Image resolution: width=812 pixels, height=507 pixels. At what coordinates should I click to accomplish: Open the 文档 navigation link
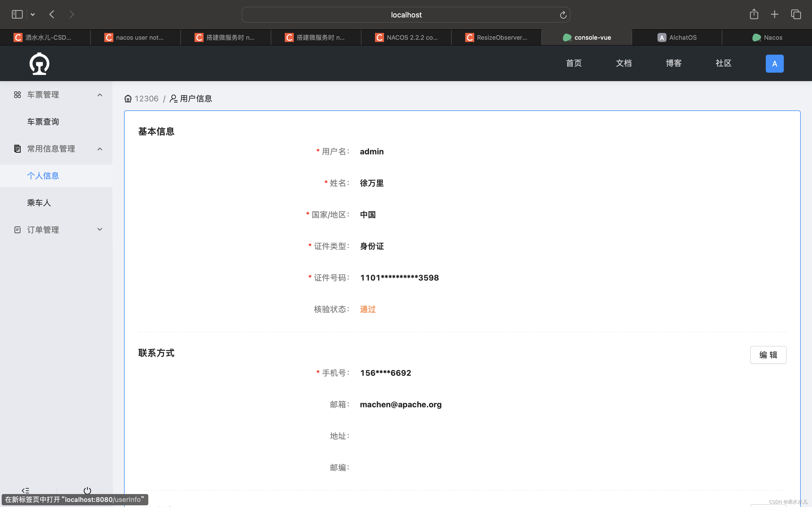(623, 63)
